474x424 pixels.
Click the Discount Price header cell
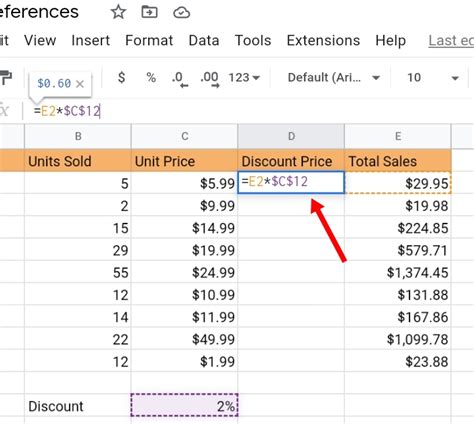[x=291, y=161]
